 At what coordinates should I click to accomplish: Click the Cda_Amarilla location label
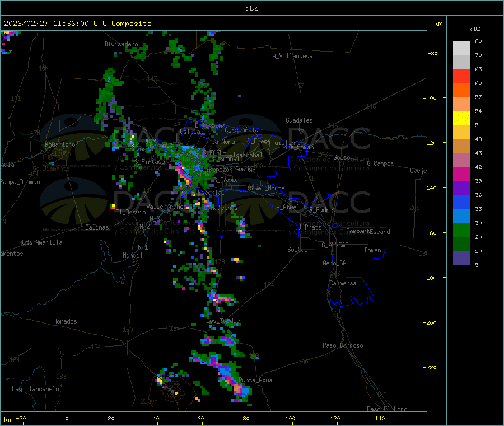(x=42, y=242)
